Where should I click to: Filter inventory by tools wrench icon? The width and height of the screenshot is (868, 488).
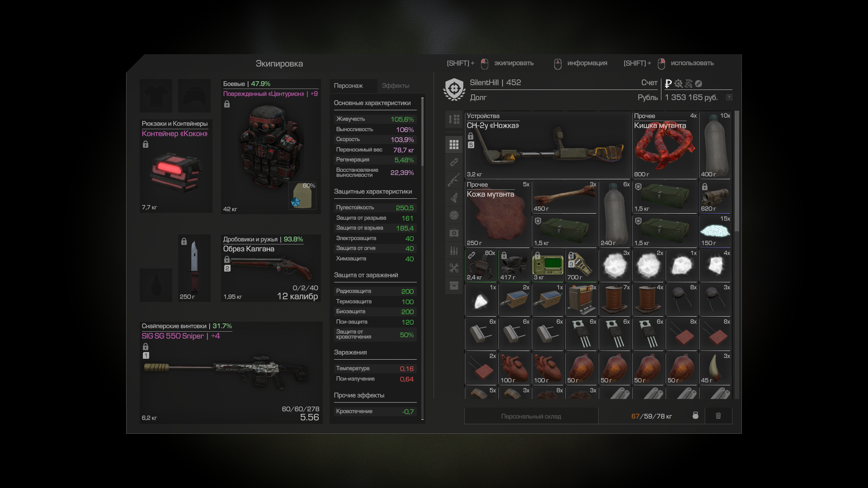tap(454, 268)
